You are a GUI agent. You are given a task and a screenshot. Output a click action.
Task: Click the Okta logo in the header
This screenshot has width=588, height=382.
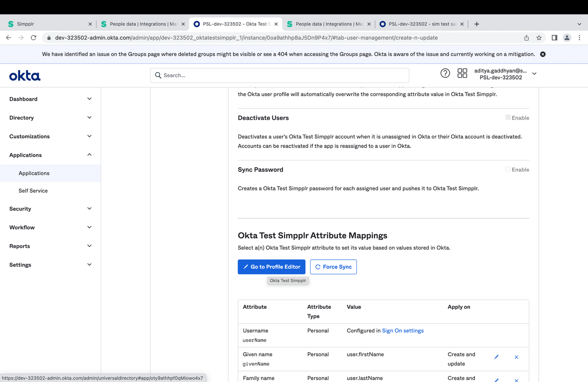tap(24, 75)
